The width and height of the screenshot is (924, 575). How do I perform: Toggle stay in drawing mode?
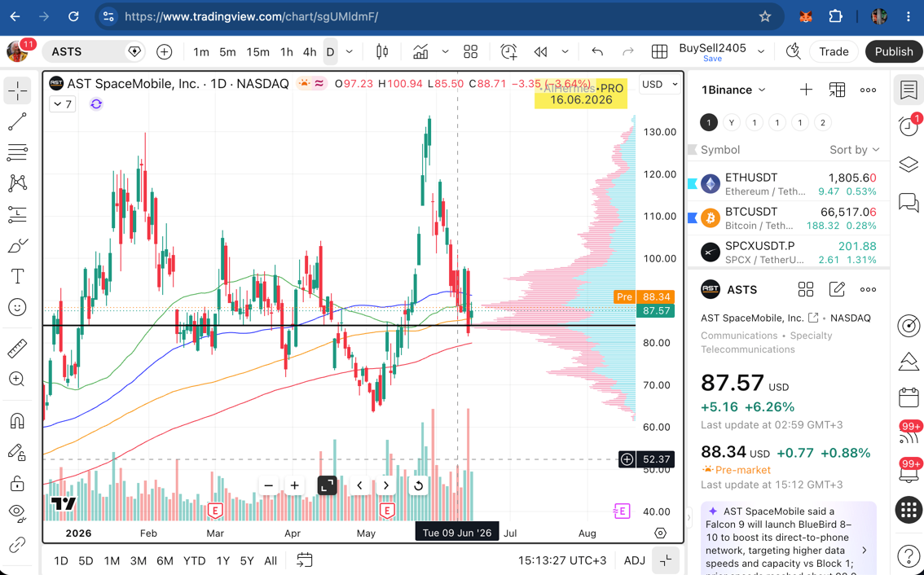(17, 452)
